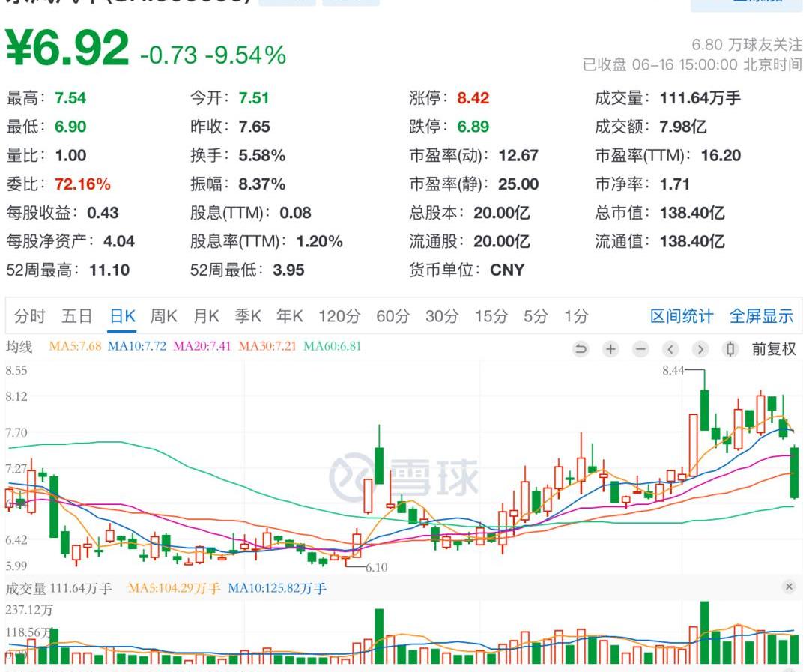Click the 市盈率(TTM) value 16.20

[721, 155]
